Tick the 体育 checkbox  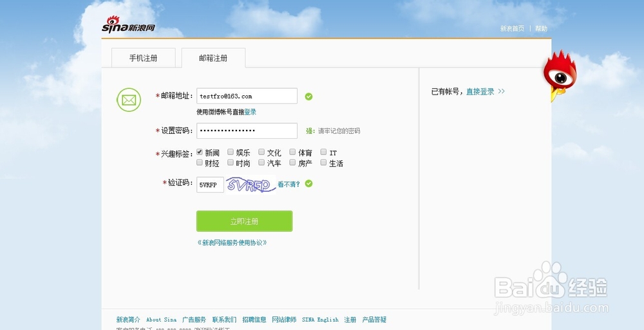[292, 152]
